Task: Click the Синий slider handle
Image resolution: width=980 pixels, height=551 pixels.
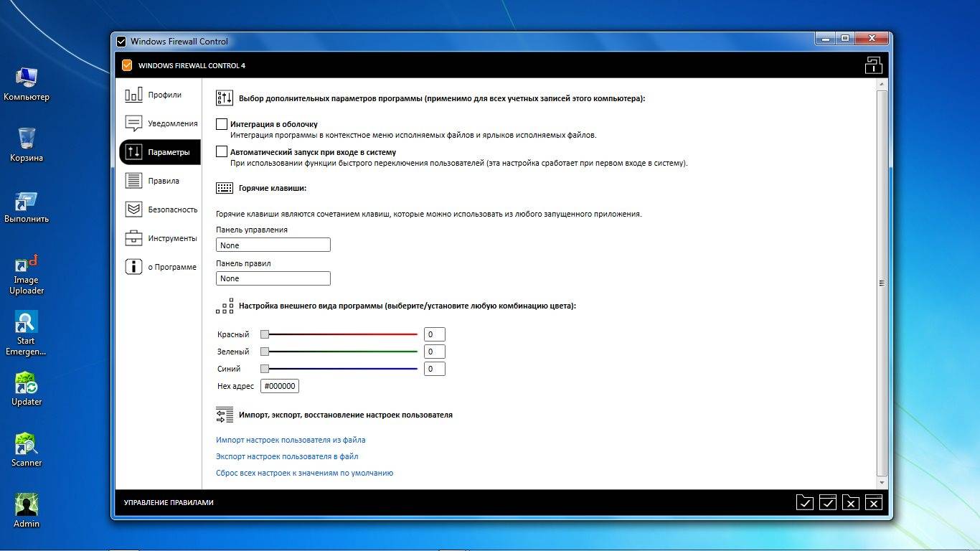Action: pos(265,369)
